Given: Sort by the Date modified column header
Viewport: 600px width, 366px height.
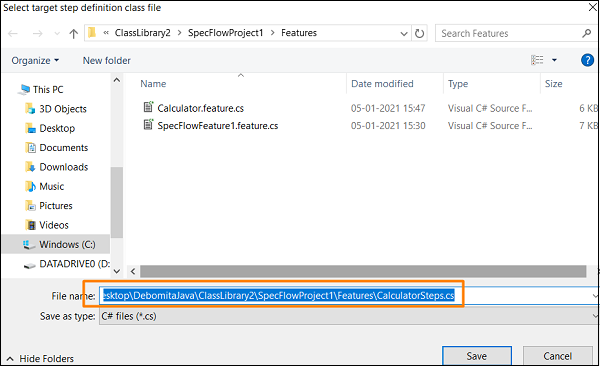Looking at the screenshot, I should click(x=382, y=84).
